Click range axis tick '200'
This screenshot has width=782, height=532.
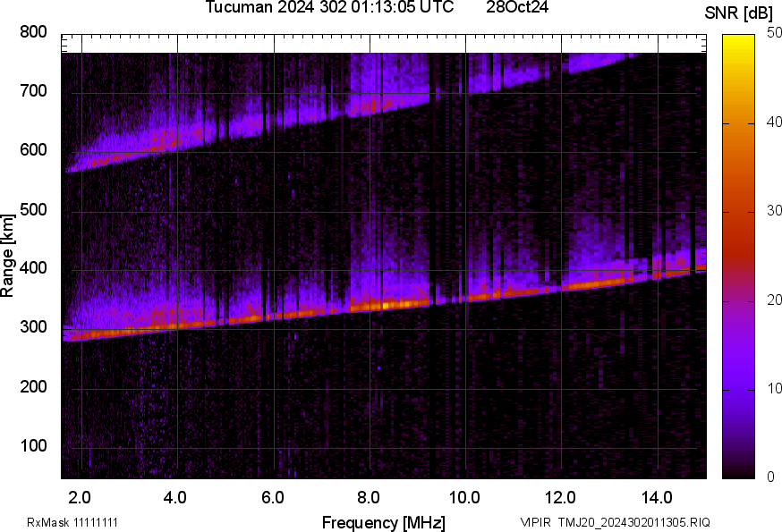coord(33,387)
